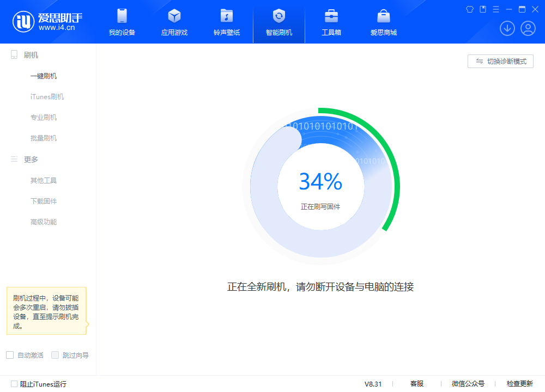This screenshot has height=392, width=545.
Task: Change skin with the shirt icon
Action: coord(470,9)
